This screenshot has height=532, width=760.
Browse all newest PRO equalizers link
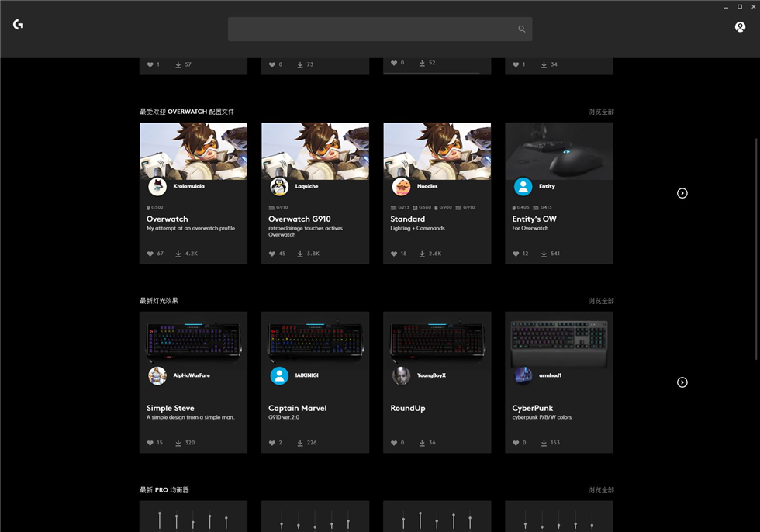click(601, 490)
